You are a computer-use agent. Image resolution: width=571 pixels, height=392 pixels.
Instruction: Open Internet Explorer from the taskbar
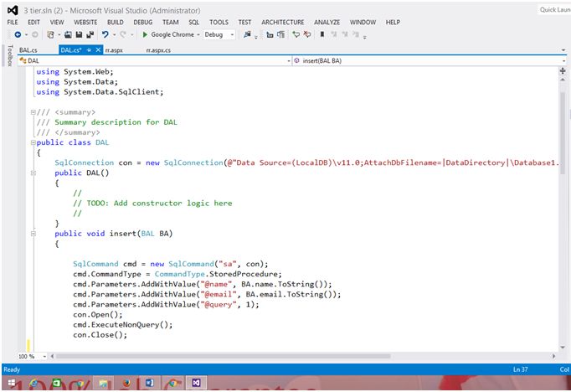(34, 383)
